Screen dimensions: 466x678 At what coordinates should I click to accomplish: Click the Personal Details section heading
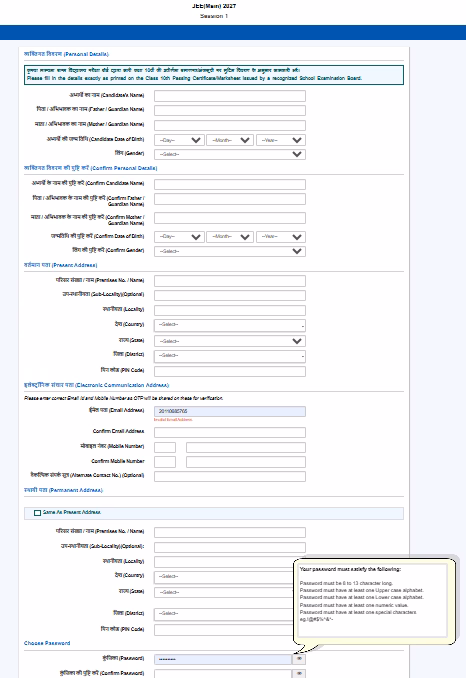tap(66, 54)
